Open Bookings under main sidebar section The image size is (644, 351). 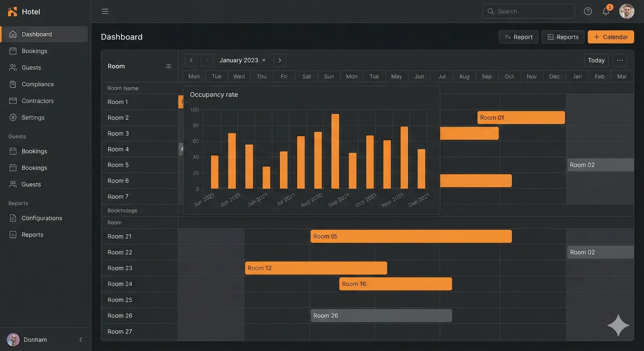pyautogui.click(x=44, y=51)
